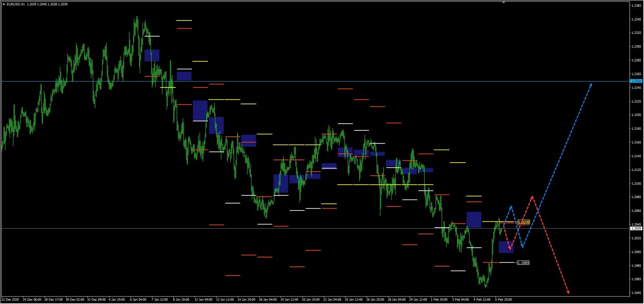Click the 31 Dec 09:00 time axis label
Viewport: 644px width, 304px height.
pyautogui.click(x=97, y=300)
